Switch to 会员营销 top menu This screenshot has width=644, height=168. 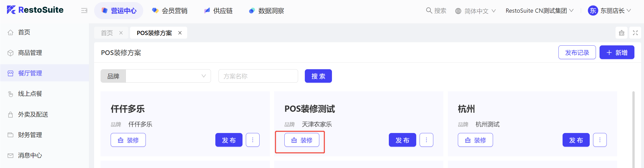tap(170, 11)
